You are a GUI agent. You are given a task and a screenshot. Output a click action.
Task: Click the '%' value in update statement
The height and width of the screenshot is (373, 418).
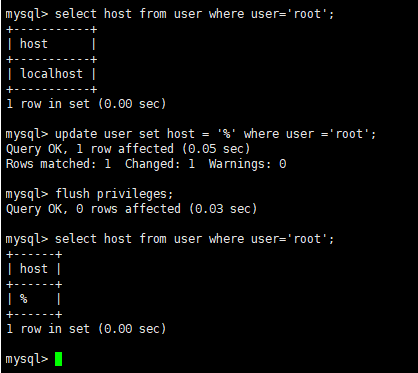pos(227,134)
